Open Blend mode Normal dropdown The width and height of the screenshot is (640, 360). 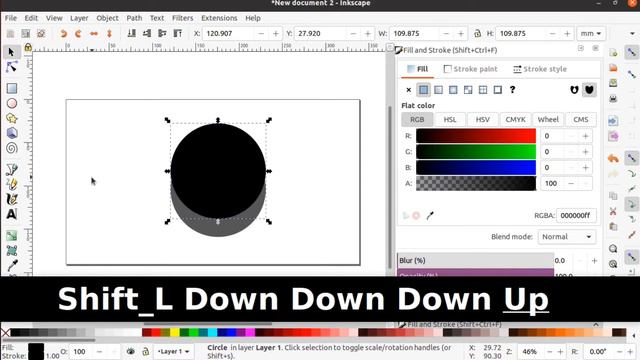coord(567,237)
